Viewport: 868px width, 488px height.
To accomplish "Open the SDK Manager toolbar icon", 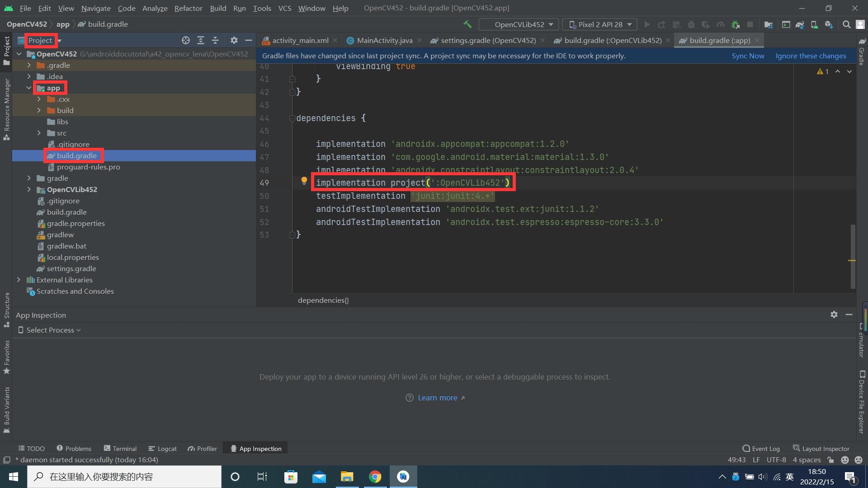I will coord(829,25).
